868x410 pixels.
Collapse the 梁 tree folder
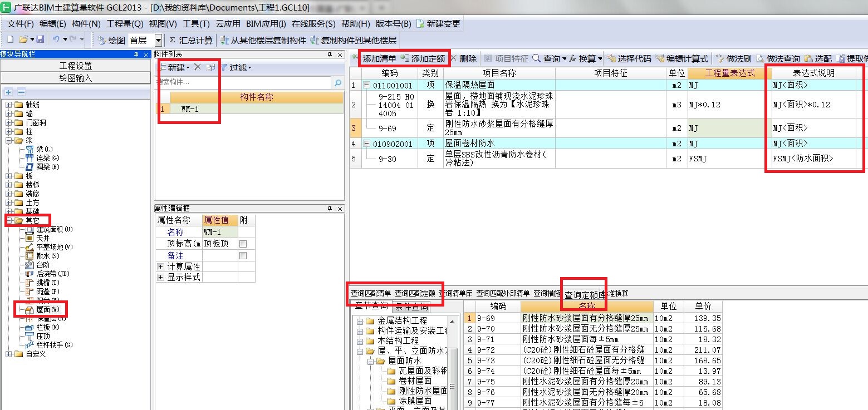click(9, 140)
